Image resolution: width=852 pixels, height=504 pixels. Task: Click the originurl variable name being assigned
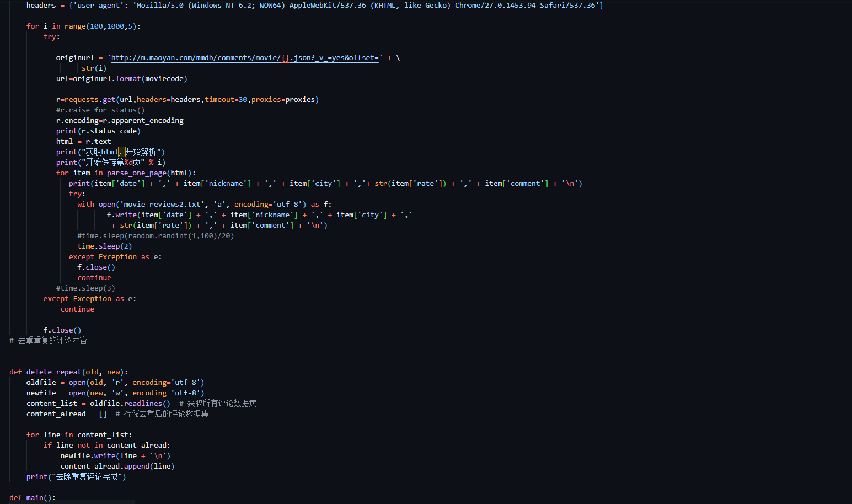coord(75,58)
